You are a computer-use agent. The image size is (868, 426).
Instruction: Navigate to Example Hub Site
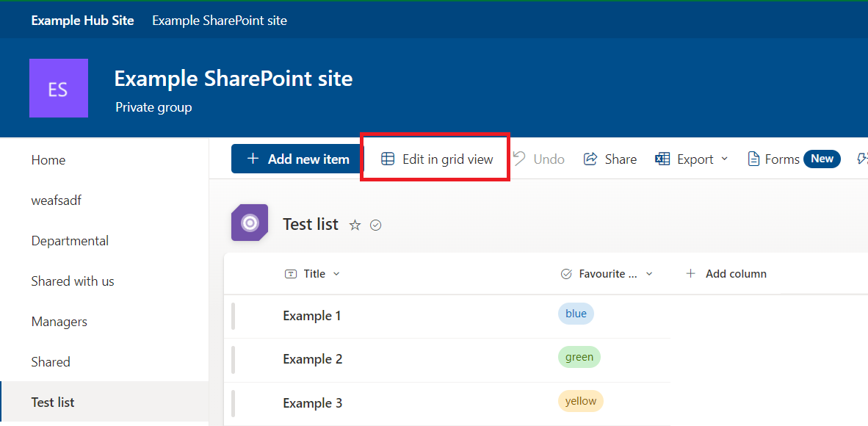tap(82, 20)
